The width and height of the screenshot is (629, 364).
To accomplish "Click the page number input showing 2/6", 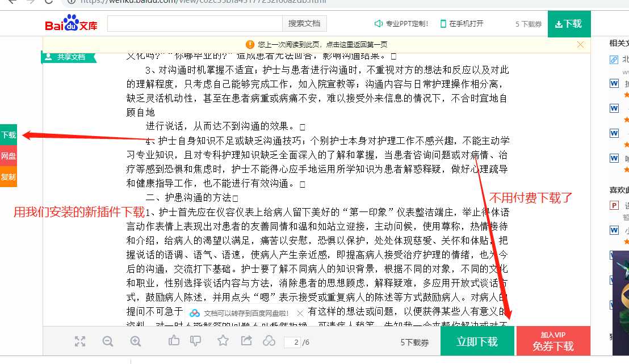I will 293,341.
